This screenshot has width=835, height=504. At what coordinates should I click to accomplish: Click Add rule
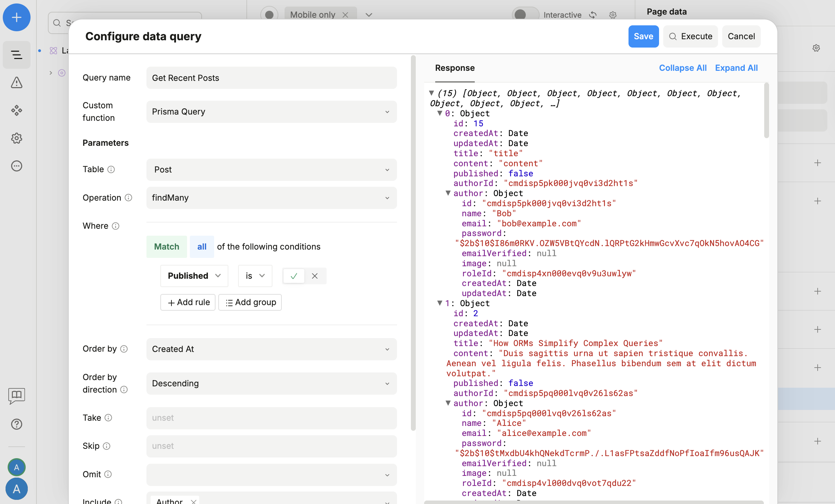pos(188,302)
